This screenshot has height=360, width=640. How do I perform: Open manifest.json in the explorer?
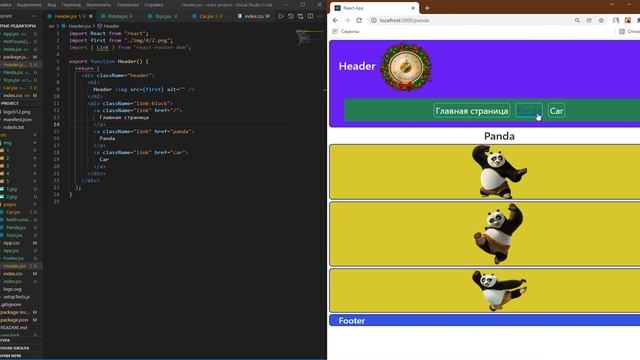click(x=18, y=119)
